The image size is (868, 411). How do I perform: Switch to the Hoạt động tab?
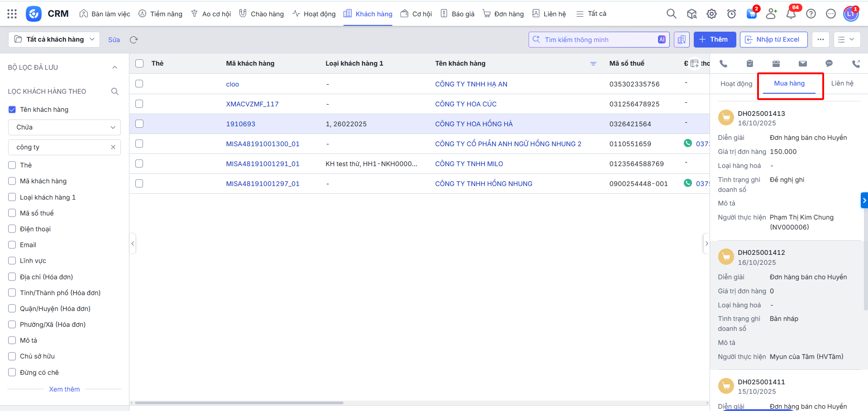pos(736,84)
